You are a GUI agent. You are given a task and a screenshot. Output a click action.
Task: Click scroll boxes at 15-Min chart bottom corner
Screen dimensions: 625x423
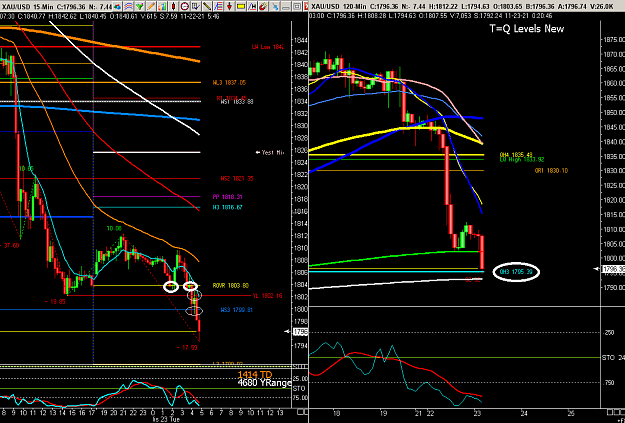303,411
